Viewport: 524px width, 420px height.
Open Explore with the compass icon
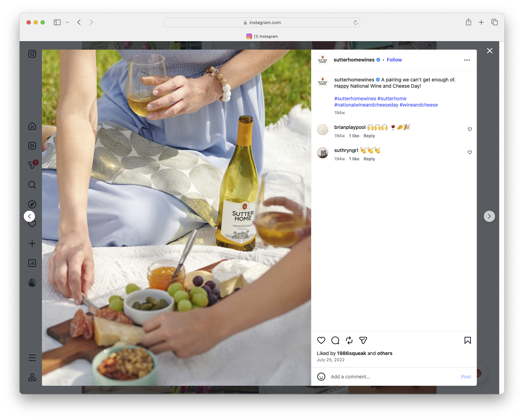click(32, 204)
